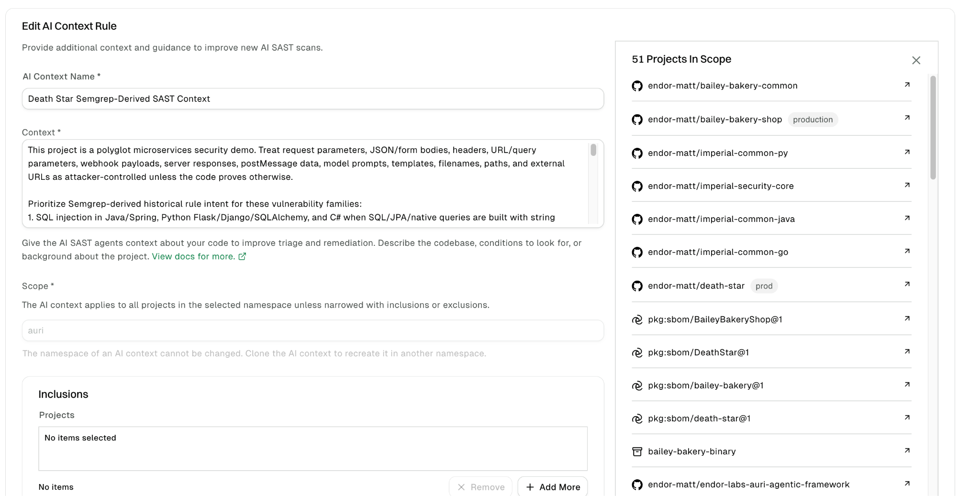Click GitHub icon beside imperial-common-py
Screen dimensions: 980x496
[637, 153]
